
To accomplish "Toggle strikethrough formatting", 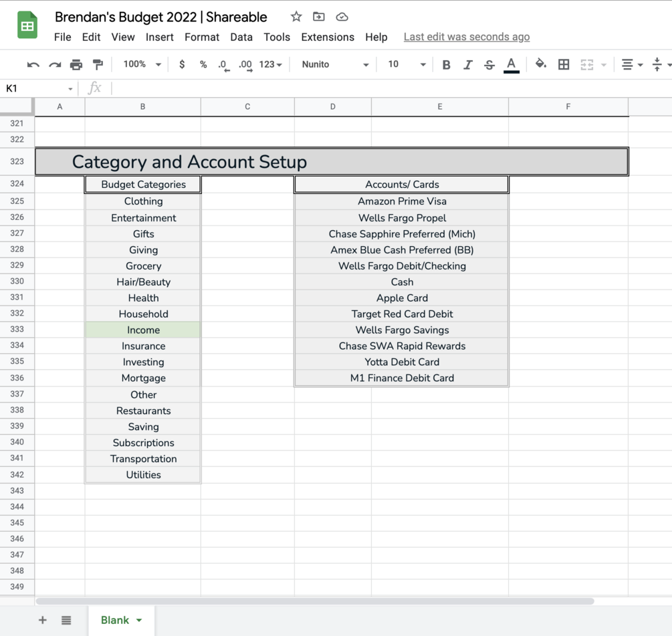I will point(489,65).
